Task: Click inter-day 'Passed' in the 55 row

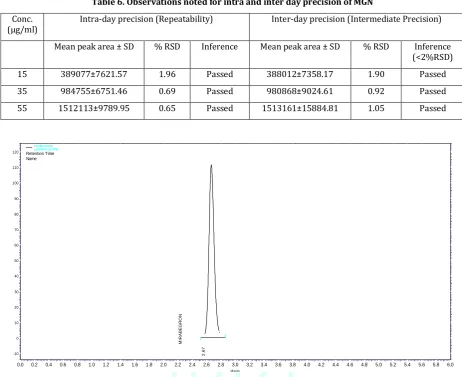Action: pyautogui.click(x=433, y=108)
